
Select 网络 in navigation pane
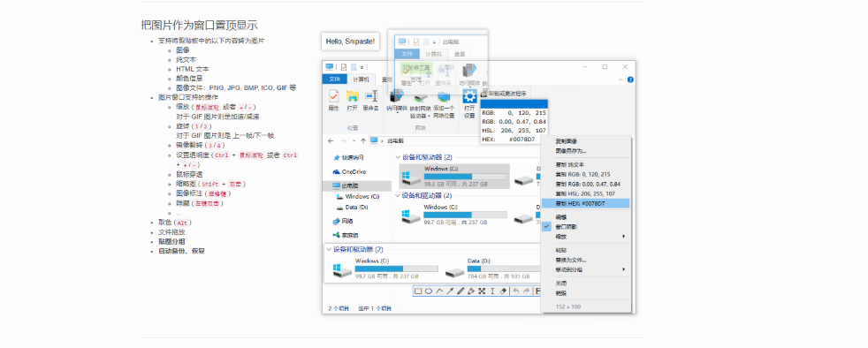click(x=343, y=221)
